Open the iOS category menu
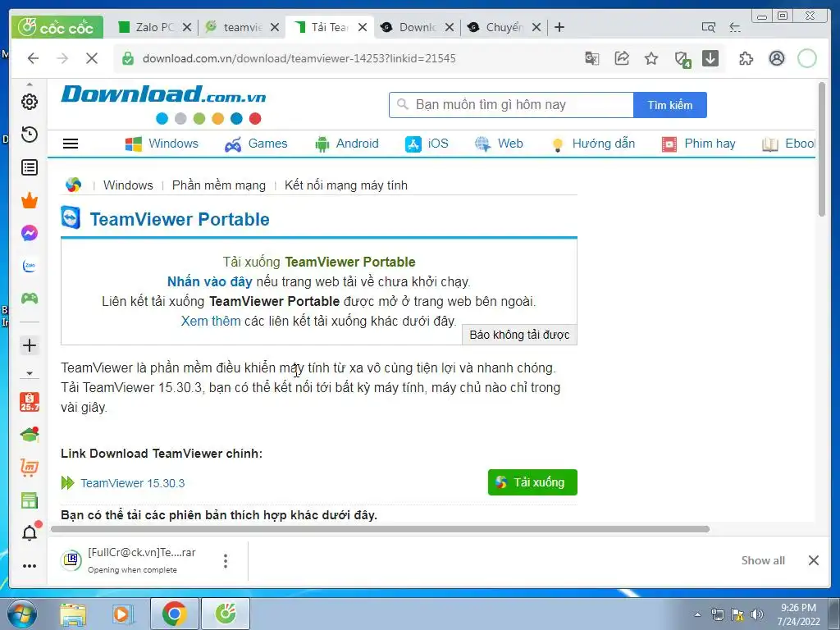840x630 pixels. click(427, 144)
